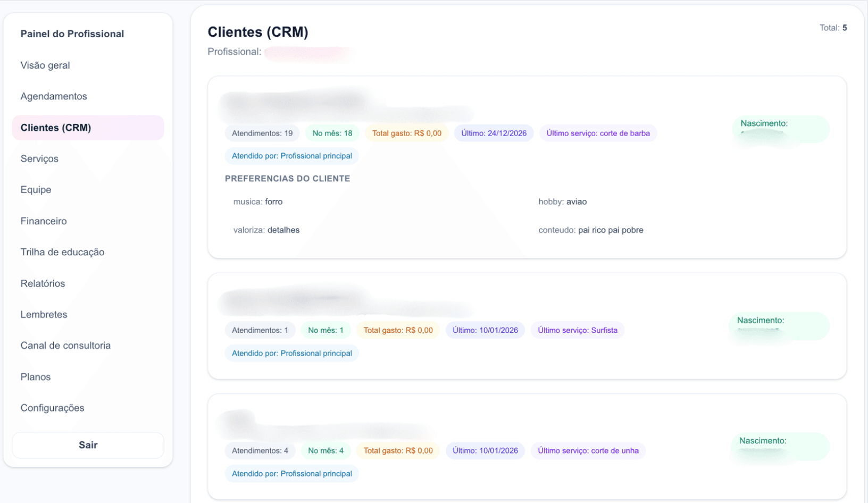868x503 pixels.
Task: Click the 'No mês: 18' badge
Action: point(332,133)
